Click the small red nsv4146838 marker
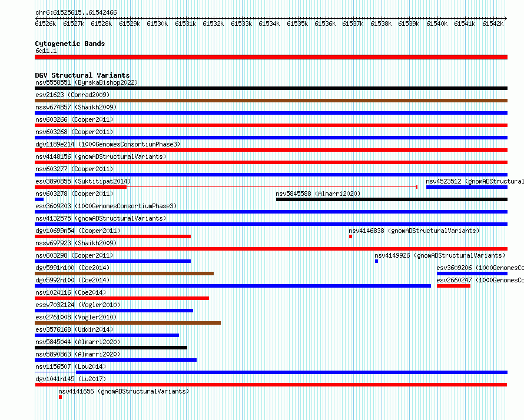The image size is (524, 420). (x=350, y=236)
